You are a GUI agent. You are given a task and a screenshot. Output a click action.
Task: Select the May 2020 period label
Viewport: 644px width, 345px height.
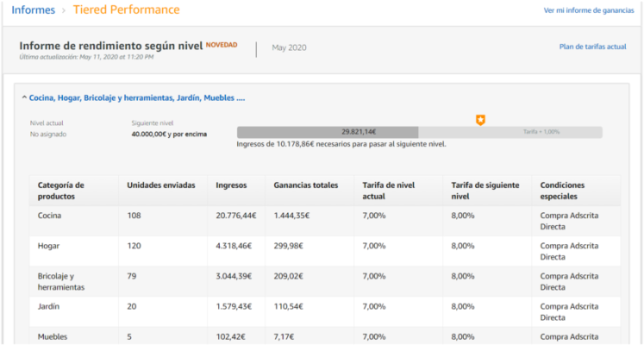point(289,47)
